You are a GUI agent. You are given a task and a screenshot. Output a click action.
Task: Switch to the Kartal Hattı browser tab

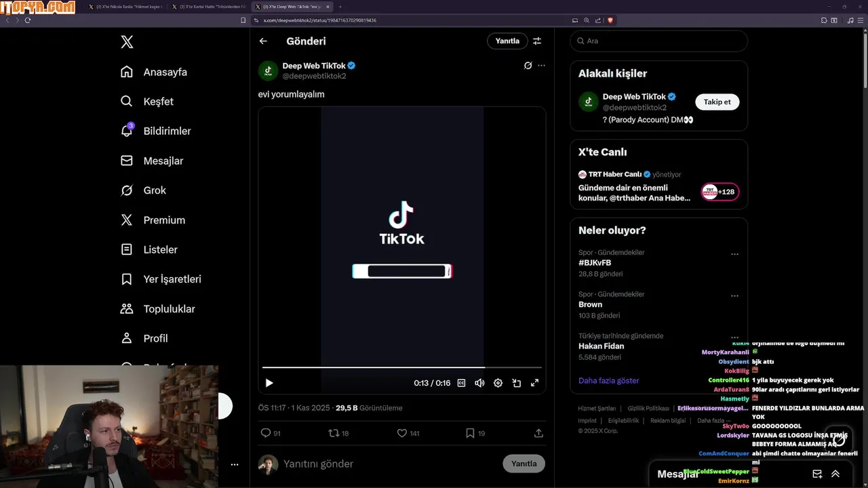pyautogui.click(x=209, y=6)
